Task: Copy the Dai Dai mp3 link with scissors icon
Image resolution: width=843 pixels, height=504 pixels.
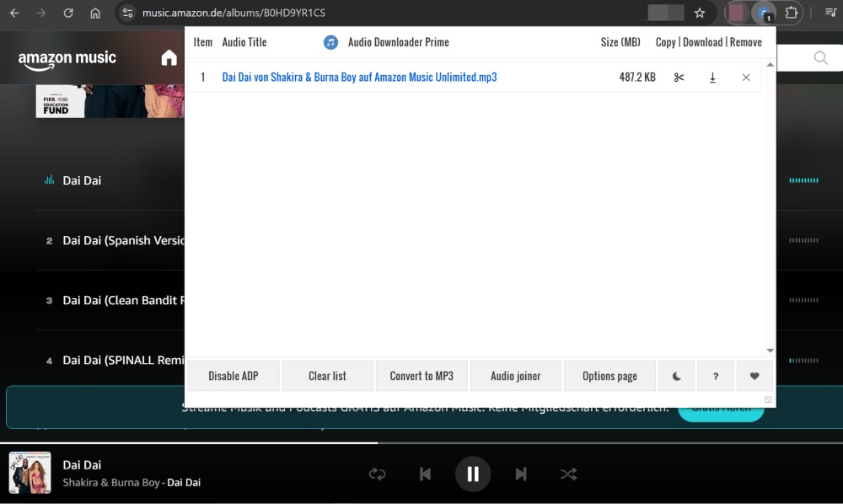Action: tap(679, 78)
